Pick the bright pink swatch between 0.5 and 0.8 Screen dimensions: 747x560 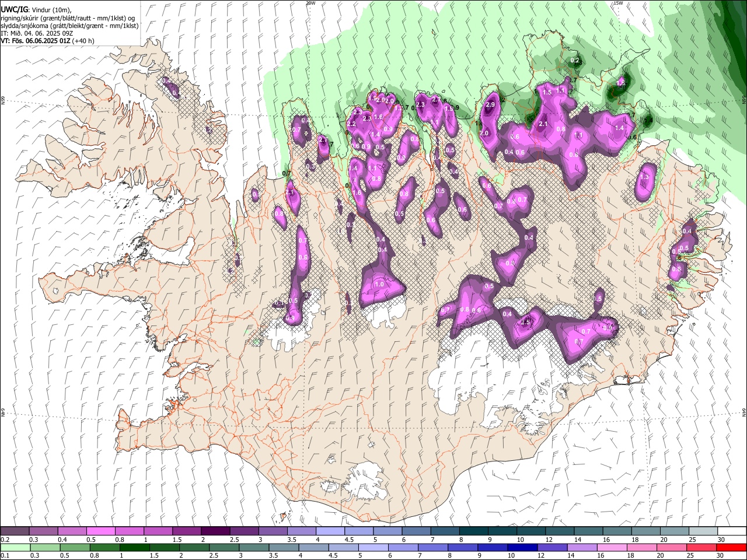(x=100, y=531)
